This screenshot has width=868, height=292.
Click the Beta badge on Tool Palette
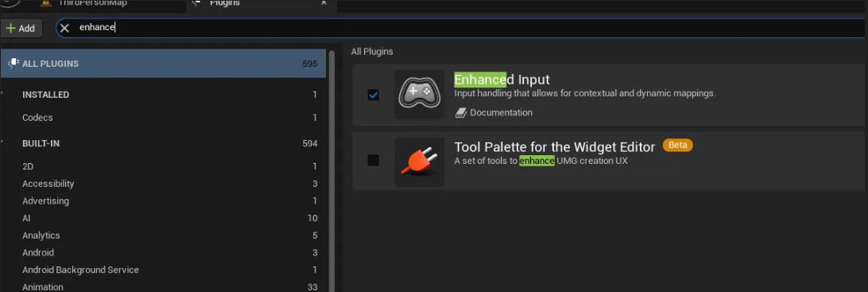tap(677, 145)
